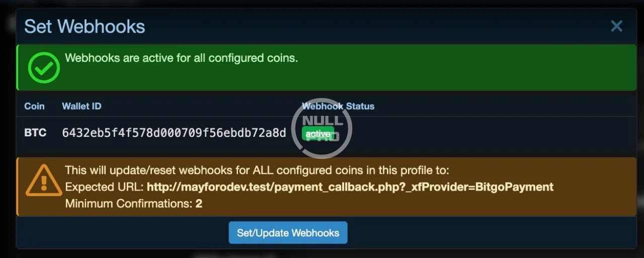Click the expected payment_callback.php URL text
The height and width of the screenshot is (258, 644).
pos(350,187)
